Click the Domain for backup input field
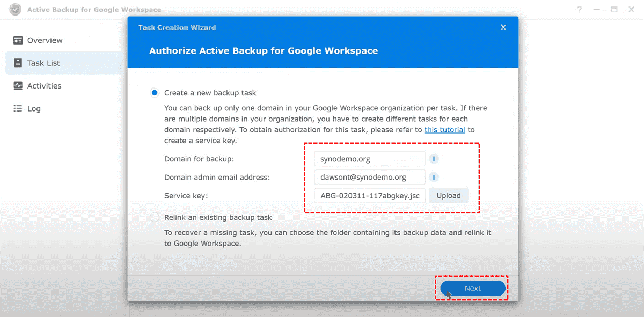Screen dimensions: 644x317 tap(370, 159)
